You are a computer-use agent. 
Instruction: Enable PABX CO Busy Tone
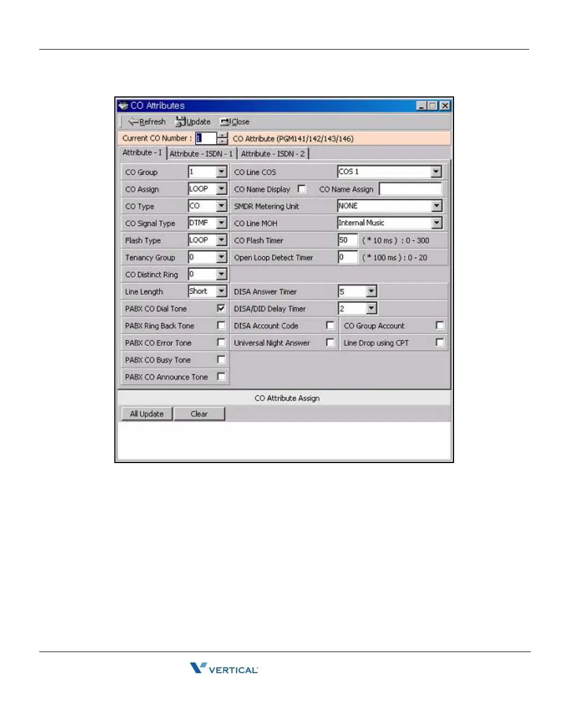pos(221,359)
